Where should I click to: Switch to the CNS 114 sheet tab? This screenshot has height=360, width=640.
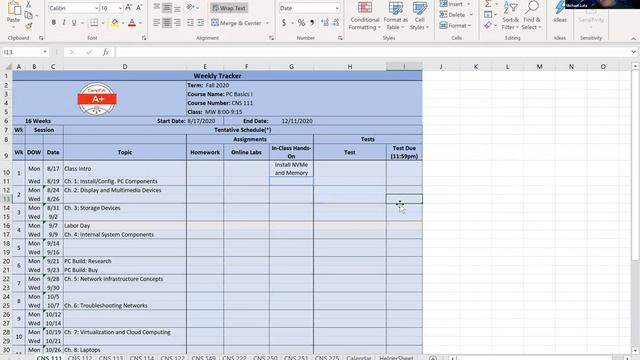(142, 358)
